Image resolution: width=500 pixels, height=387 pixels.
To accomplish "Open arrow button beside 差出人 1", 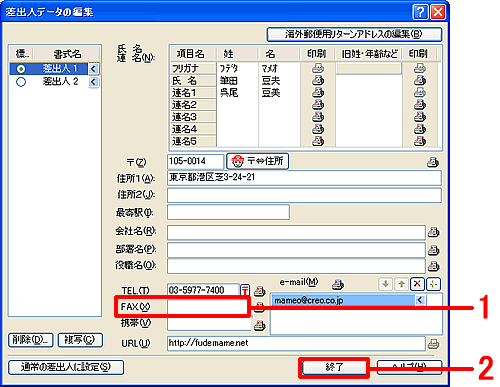I will click(x=93, y=69).
